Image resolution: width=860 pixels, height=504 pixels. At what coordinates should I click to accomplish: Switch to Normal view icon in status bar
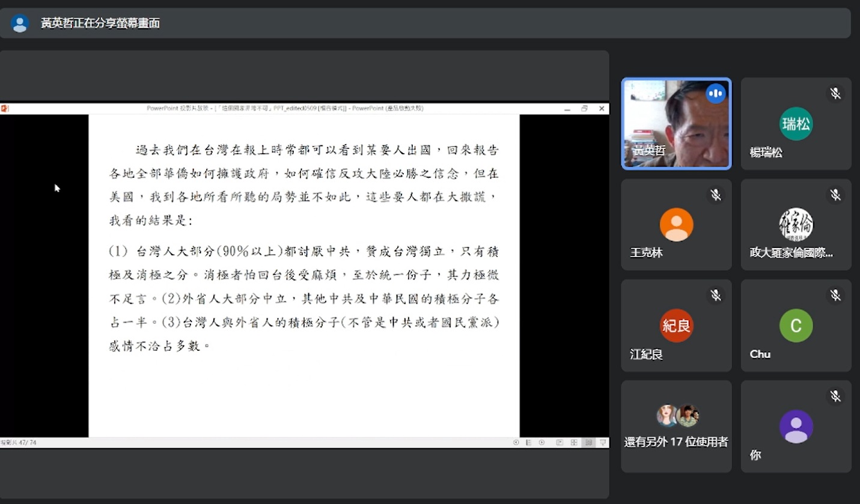pos(560,442)
